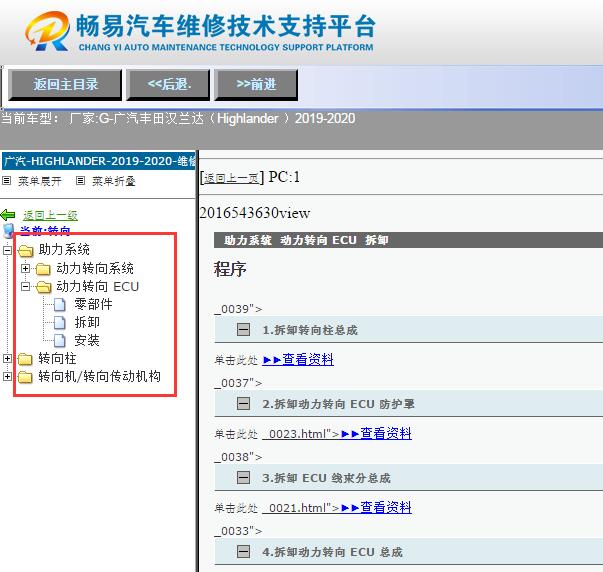Expand the 动力转向系统 node
This screenshot has height=572, width=603.
[25, 268]
